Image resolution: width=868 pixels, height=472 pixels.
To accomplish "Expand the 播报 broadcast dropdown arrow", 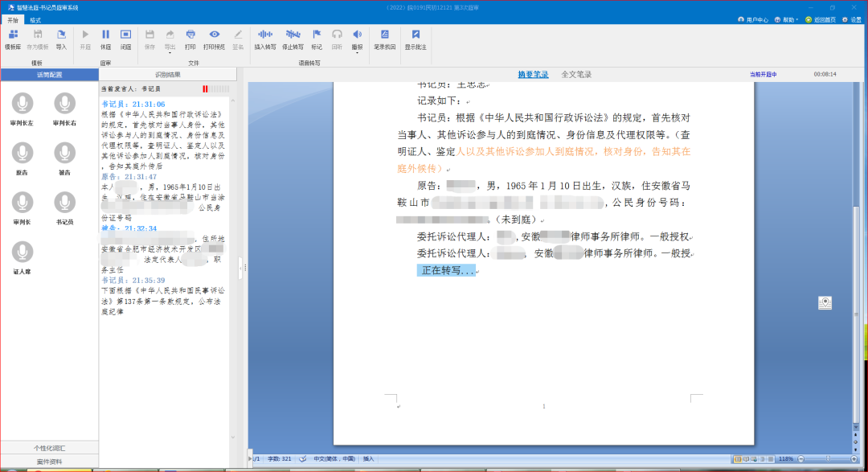I will [x=358, y=52].
